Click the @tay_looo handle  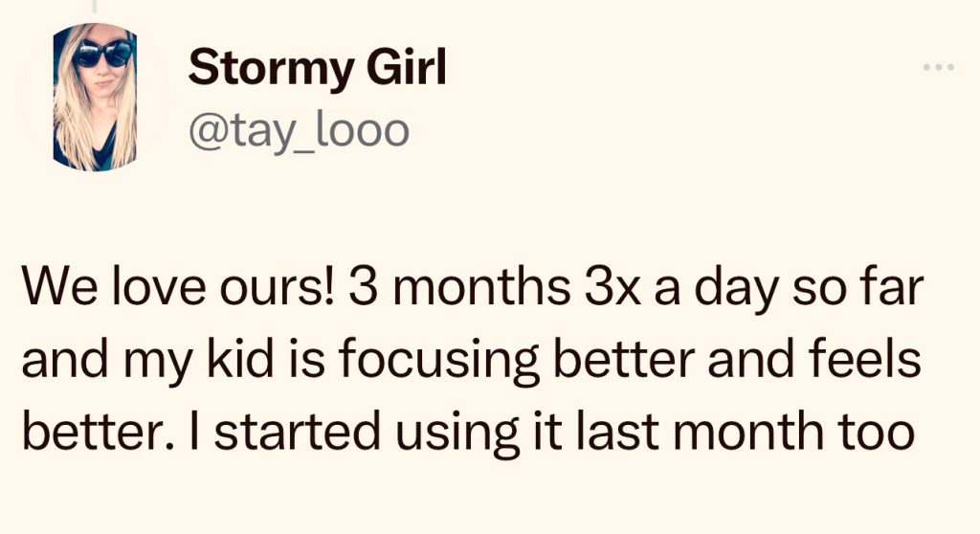click(x=298, y=129)
